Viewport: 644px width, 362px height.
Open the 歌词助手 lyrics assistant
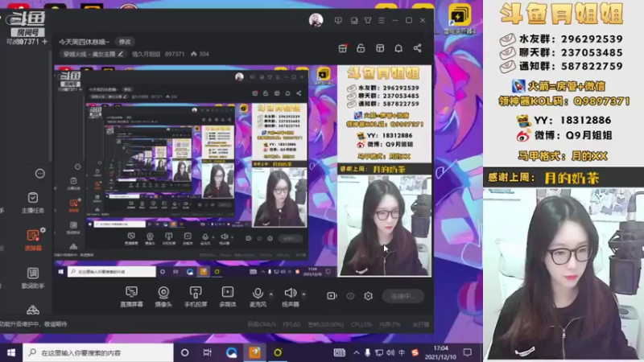tap(33, 278)
